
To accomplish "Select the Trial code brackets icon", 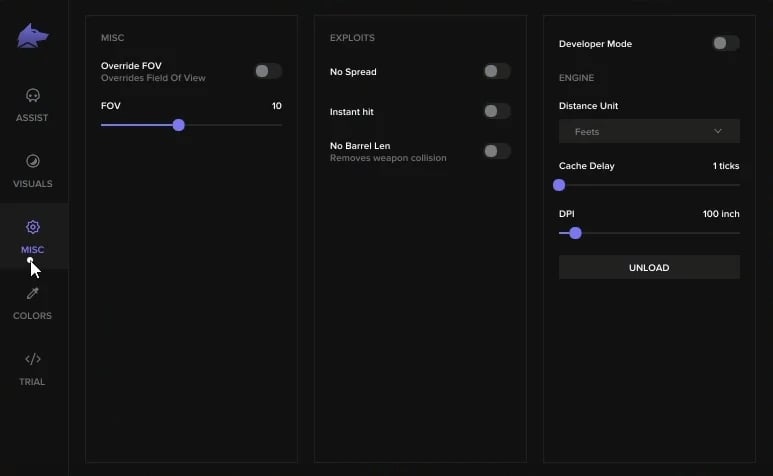I will (x=32, y=359).
